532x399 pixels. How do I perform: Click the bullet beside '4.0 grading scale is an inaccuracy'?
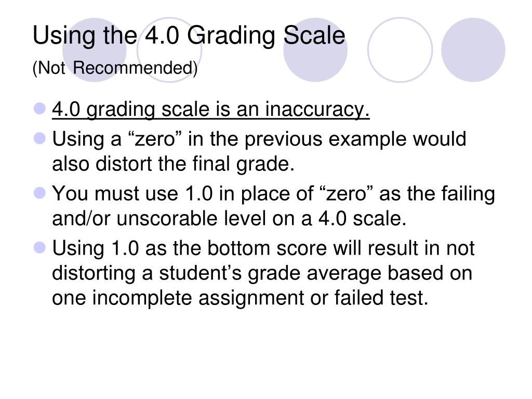coord(40,109)
